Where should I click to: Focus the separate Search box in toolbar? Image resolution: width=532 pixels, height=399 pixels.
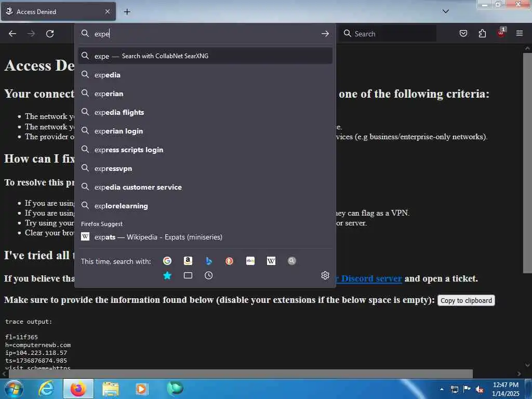click(389, 34)
